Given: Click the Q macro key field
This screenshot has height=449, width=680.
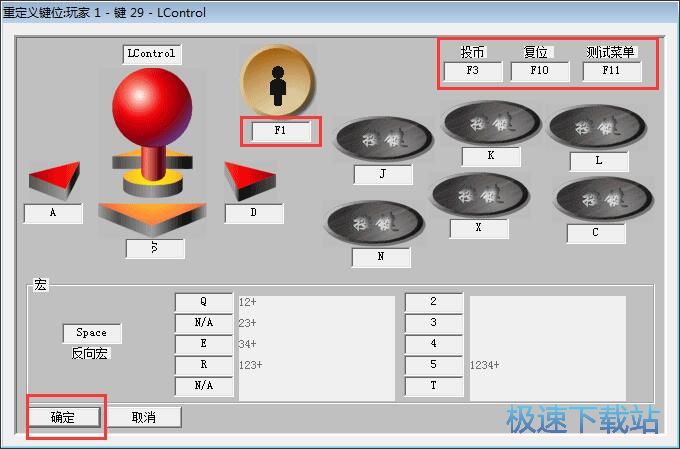Looking at the screenshot, I should click(203, 301).
